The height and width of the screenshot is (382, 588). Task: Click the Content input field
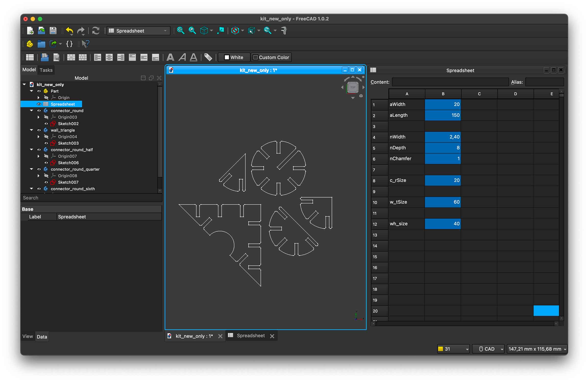(x=450, y=82)
